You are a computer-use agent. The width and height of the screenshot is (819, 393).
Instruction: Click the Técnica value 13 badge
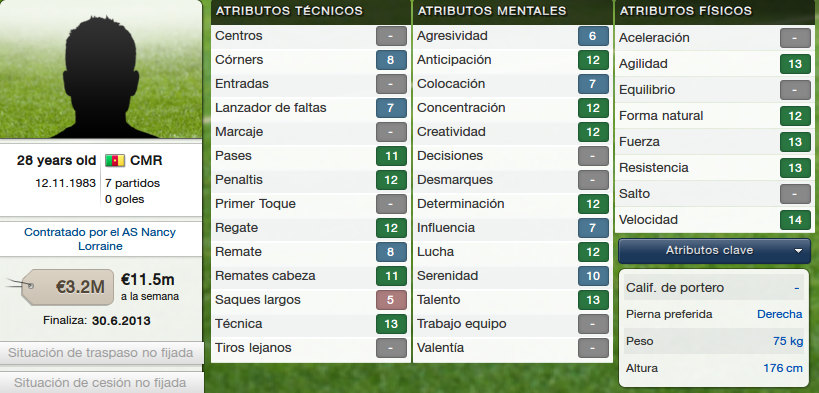click(x=391, y=324)
